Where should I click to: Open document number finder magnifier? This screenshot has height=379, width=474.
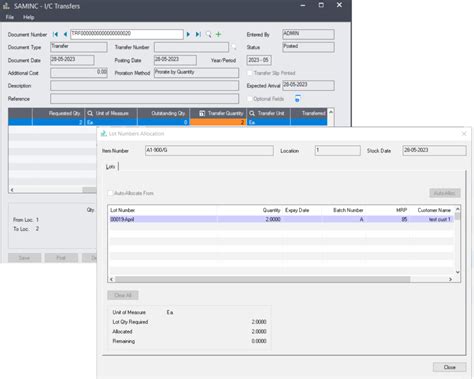tap(209, 34)
